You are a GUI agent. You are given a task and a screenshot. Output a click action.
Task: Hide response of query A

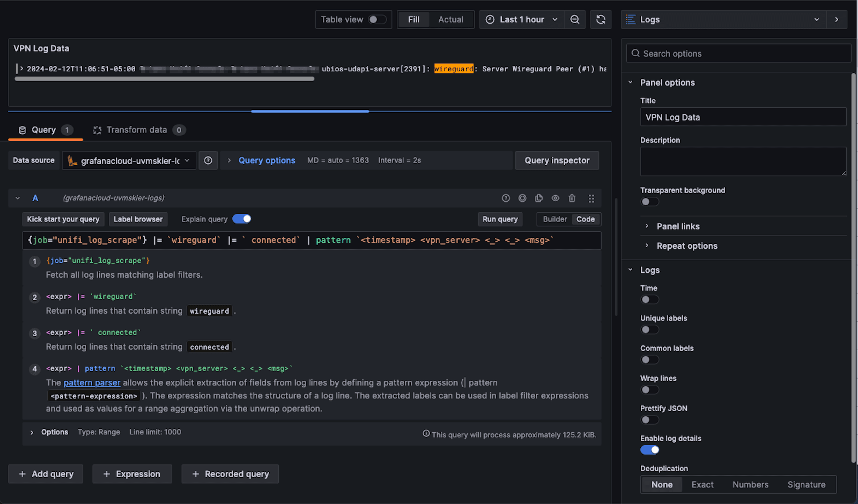[x=556, y=198]
